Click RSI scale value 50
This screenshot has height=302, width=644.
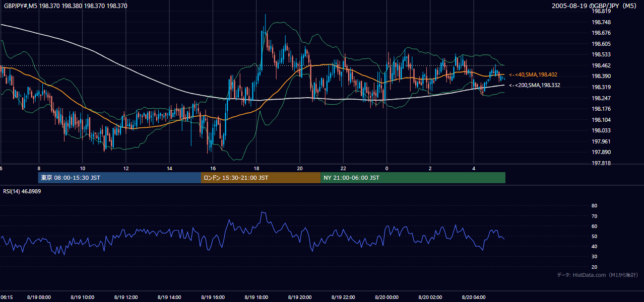tap(594, 236)
